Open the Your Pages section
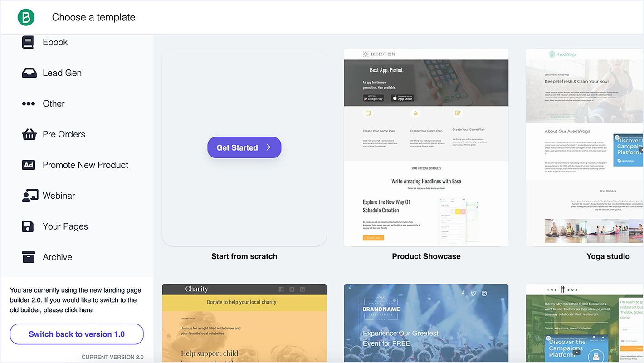Image resolution: width=644 pixels, height=363 pixels. 65,226
